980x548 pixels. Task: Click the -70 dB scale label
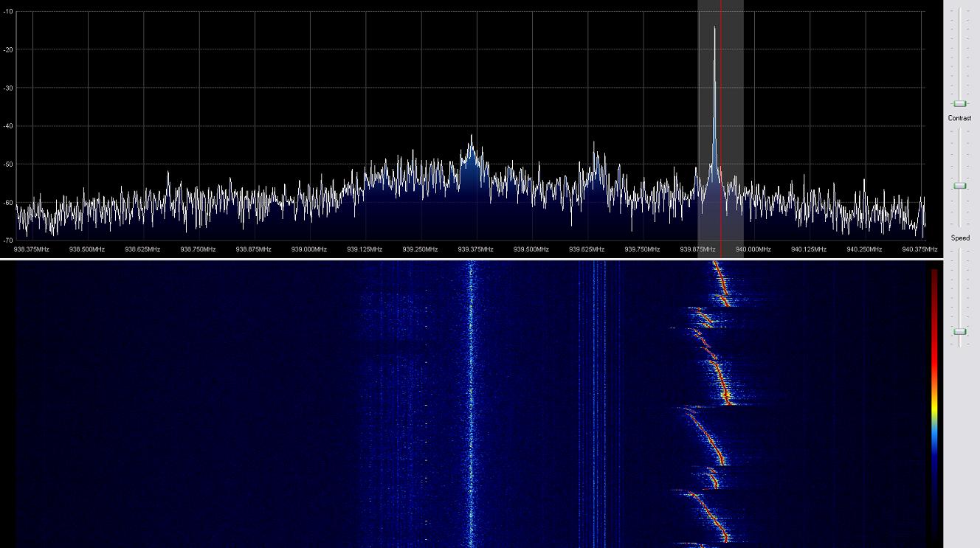[x=7, y=240]
